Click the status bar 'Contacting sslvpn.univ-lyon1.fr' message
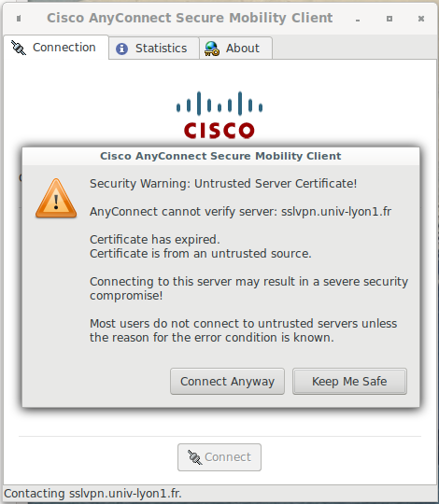 point(92,494)
